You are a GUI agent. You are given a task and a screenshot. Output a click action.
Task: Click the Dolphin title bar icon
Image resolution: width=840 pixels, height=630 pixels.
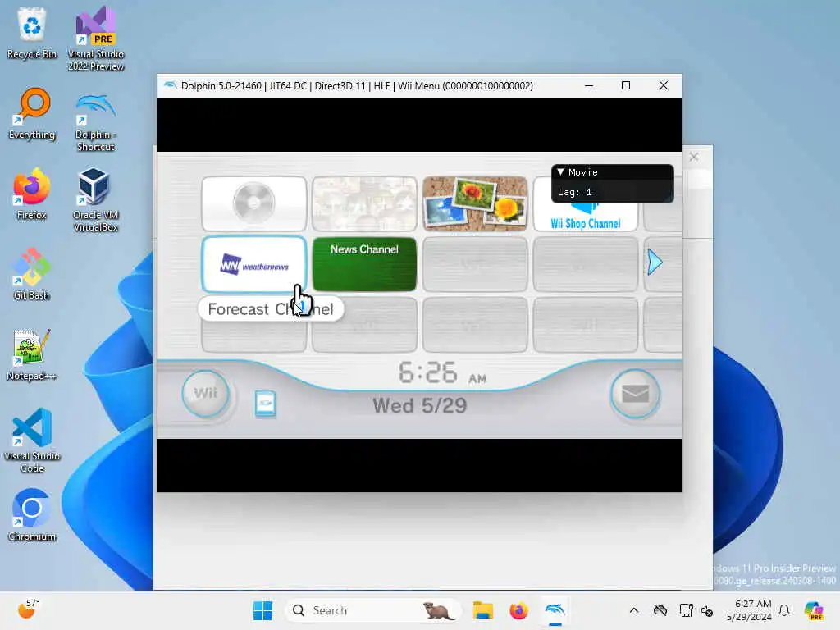170,85
